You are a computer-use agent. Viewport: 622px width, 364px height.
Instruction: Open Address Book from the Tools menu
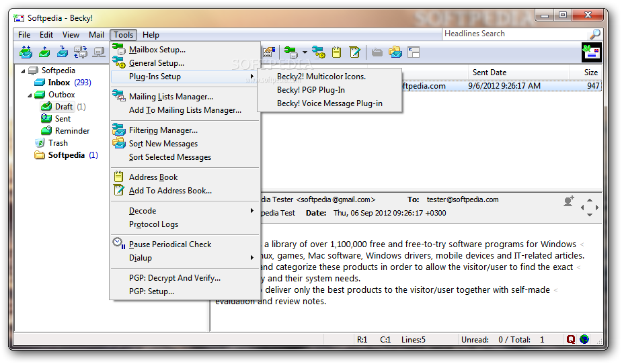pos(185,177)
